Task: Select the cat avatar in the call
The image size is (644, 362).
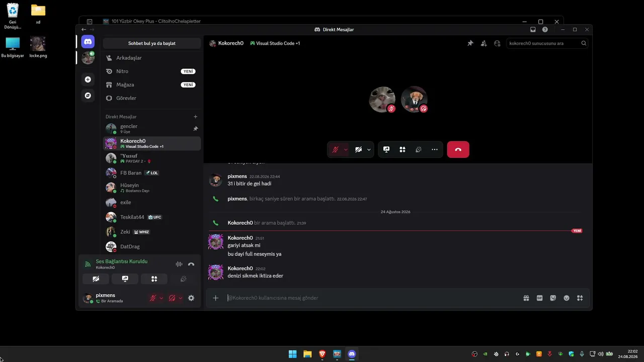Action: (382, 99)
